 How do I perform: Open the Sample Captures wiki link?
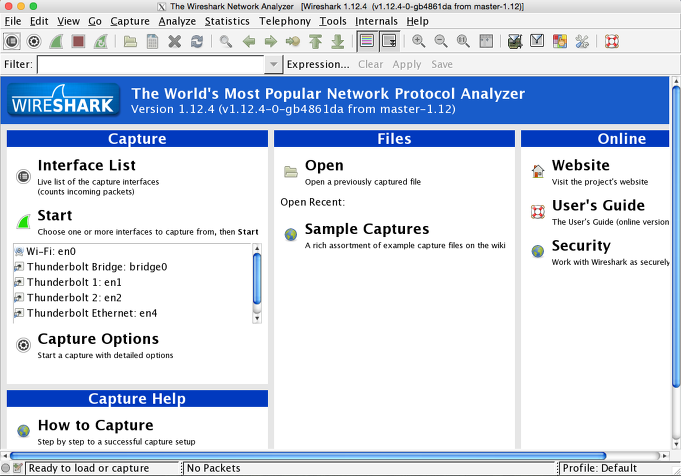point(367,229)
